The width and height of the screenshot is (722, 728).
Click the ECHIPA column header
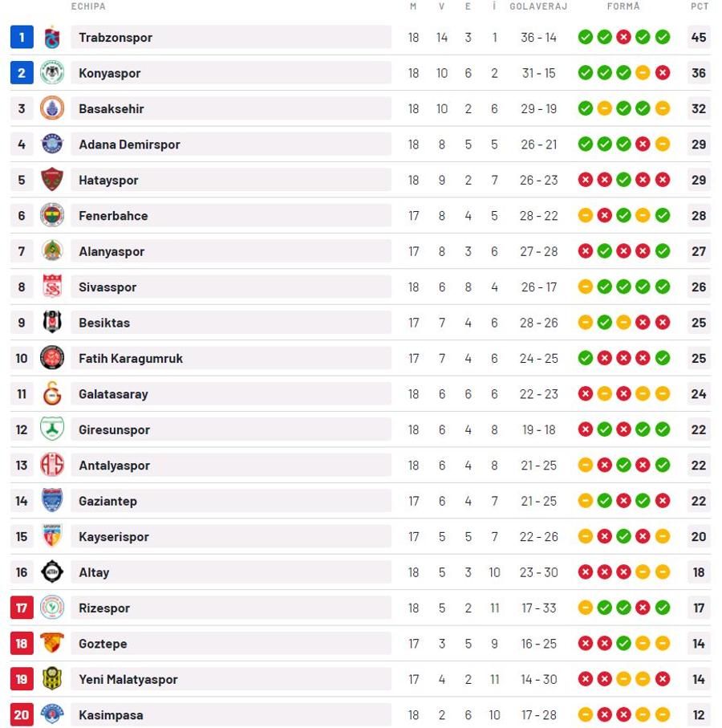(x=88, y=6)
